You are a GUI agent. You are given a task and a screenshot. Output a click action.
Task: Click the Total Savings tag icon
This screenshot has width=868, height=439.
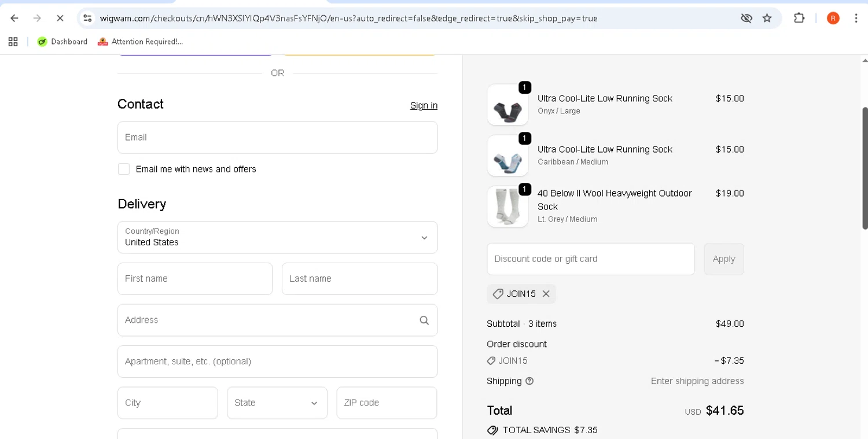coord(492,430)
